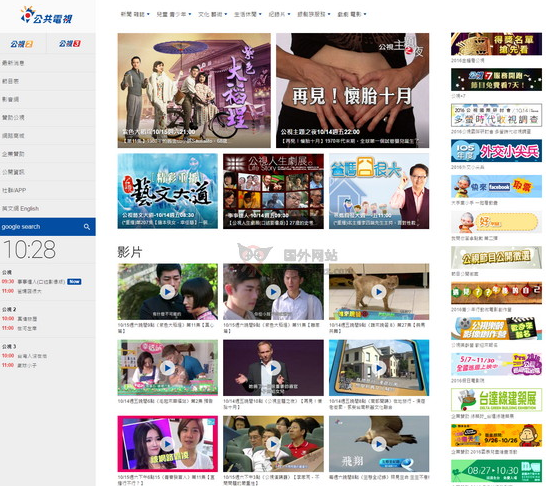Screen dimensions: 546x486
Task: Open the 外交小尖兵 side banner
Action: (x=496, y=151)
